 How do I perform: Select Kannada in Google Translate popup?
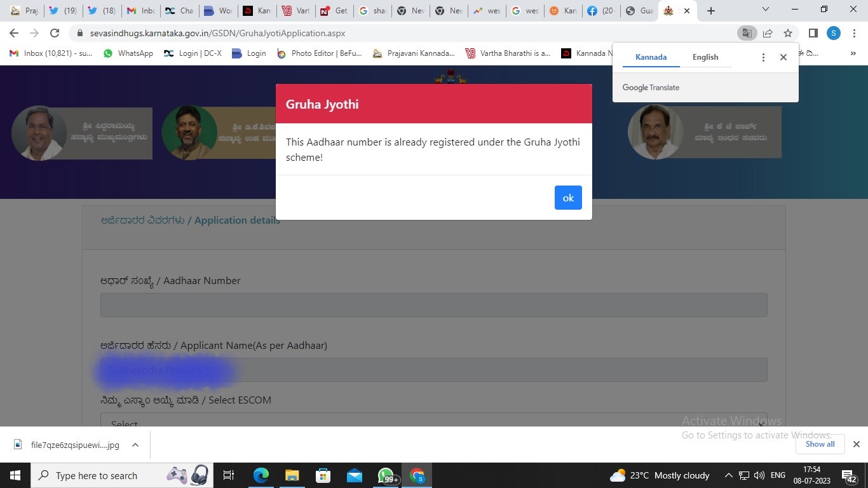pos(651,57)
